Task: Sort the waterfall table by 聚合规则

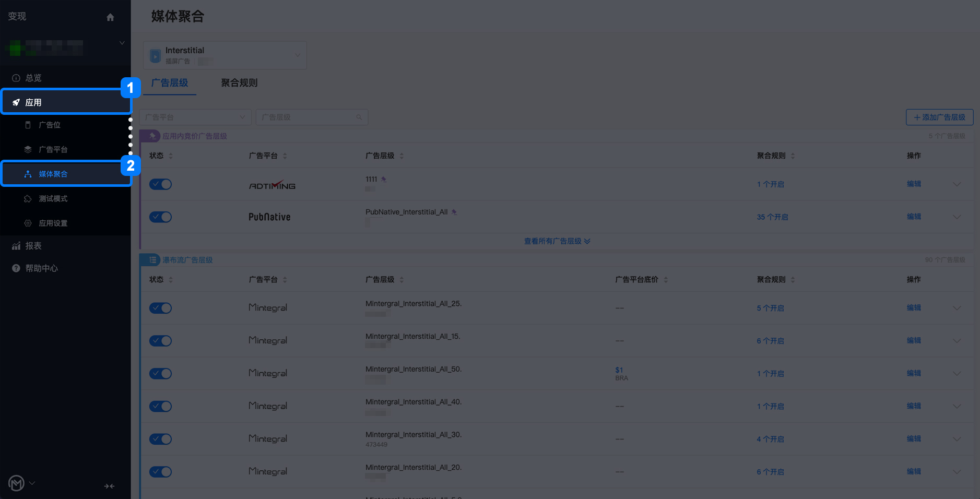Action: point(793,279)
